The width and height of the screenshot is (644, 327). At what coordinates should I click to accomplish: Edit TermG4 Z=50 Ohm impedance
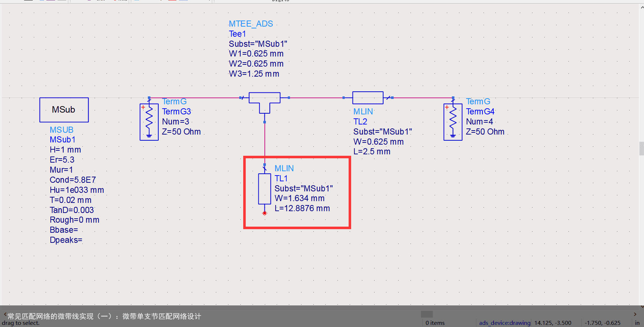[485, 132]
